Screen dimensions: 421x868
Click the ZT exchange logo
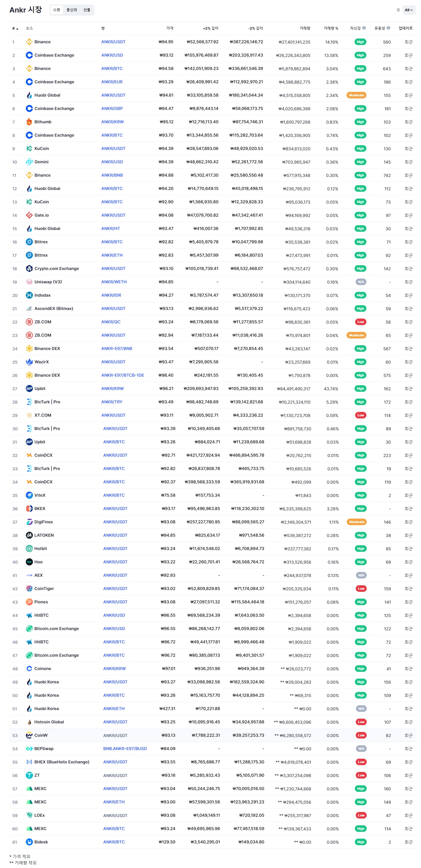click(x=29, y=775)
